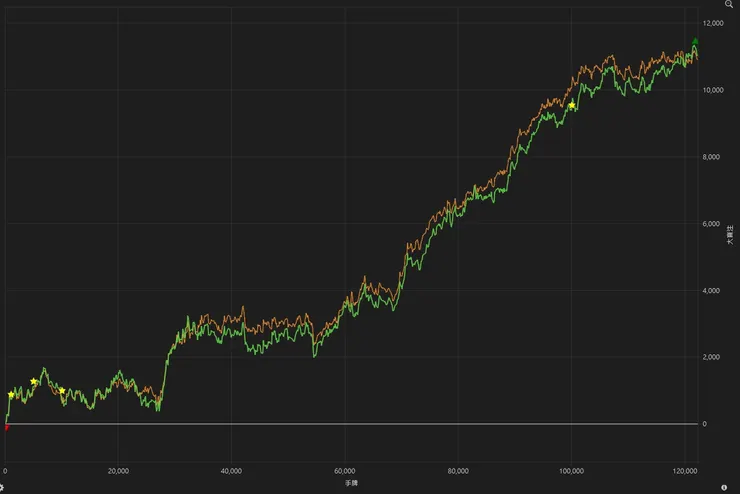Click the 大盲注 y-axis title

[730, 235]
